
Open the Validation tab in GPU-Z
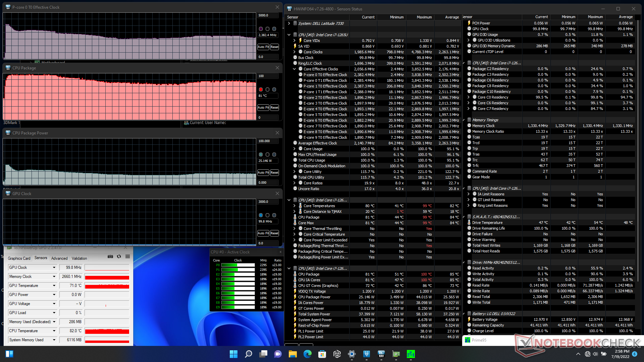[79, 258]
